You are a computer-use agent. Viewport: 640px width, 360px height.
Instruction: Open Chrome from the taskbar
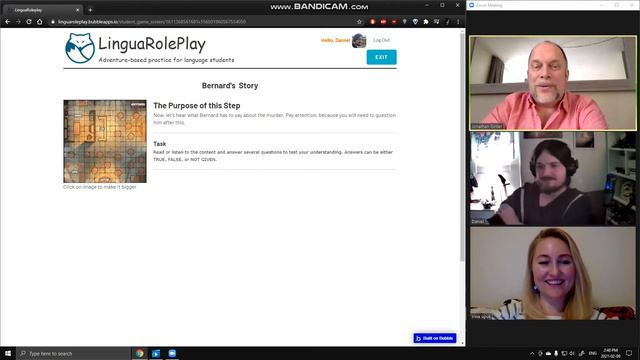tap(140, 353)
